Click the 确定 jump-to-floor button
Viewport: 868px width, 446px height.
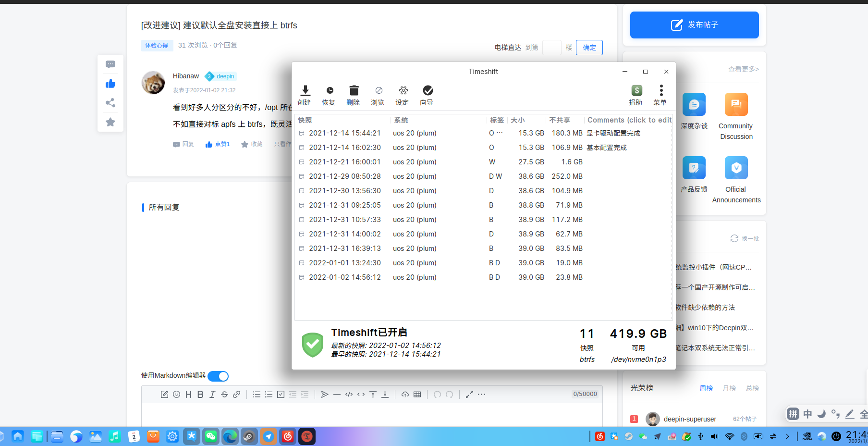pyautogui.click(x=589, y=48)
